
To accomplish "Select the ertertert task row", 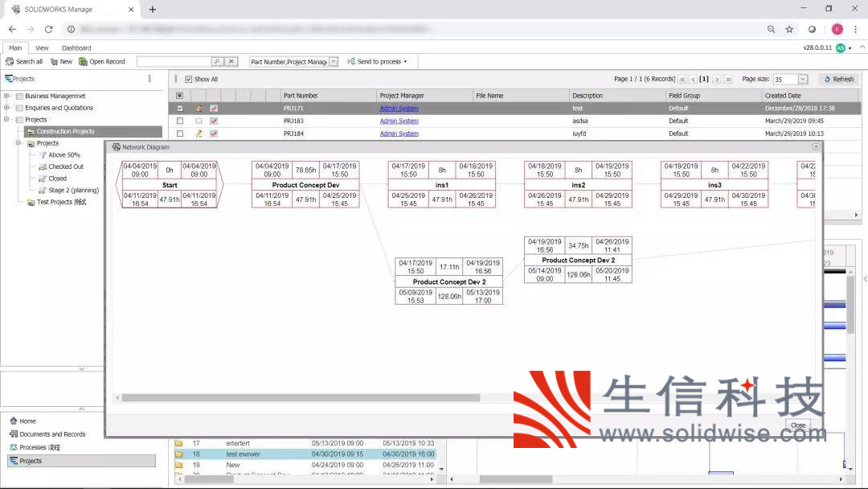I will tap(305, 443).
